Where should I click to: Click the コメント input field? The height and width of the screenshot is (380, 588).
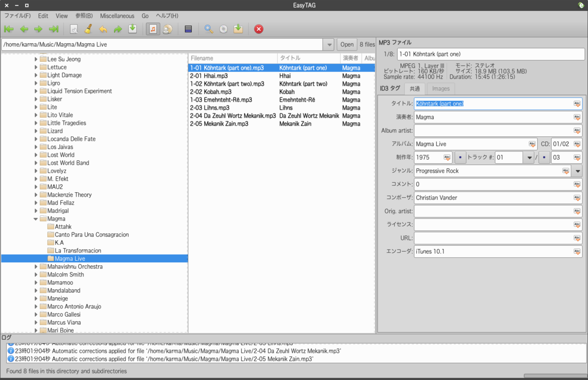(498, 184)
